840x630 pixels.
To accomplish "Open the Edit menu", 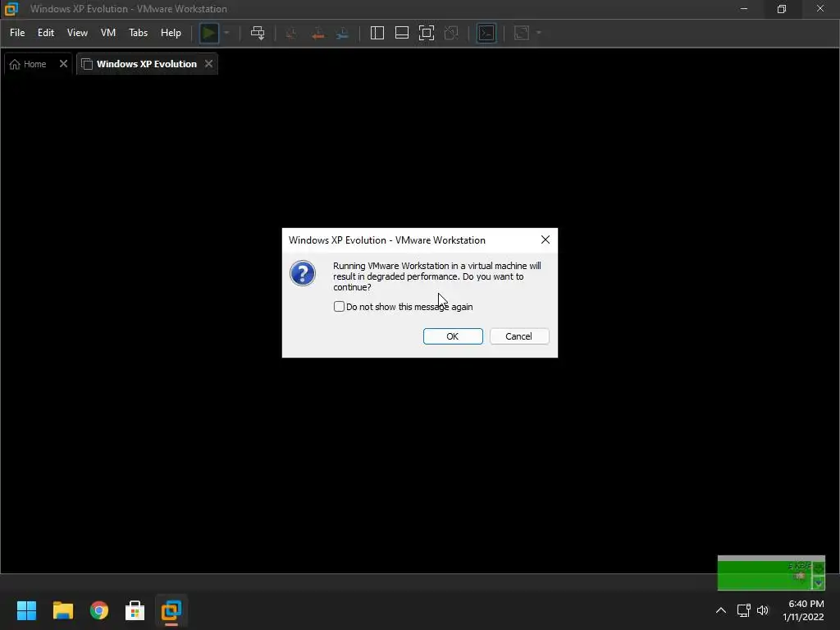I will click(46, 33).
